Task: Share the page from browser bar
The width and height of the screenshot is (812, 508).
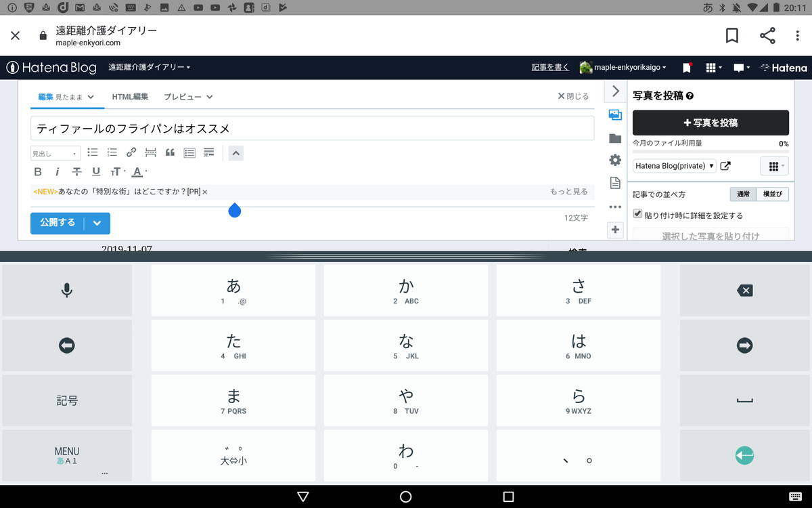Action: click(767, 35)
